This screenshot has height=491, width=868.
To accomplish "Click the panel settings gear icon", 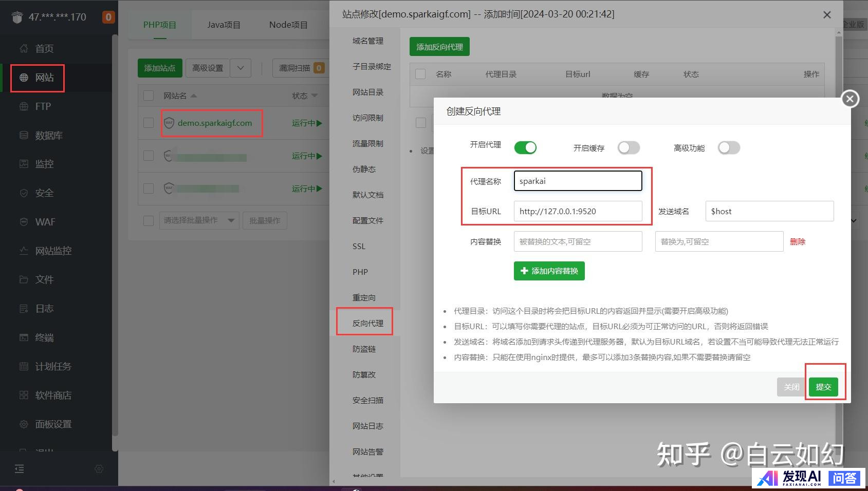I will (x=24, y=424).
